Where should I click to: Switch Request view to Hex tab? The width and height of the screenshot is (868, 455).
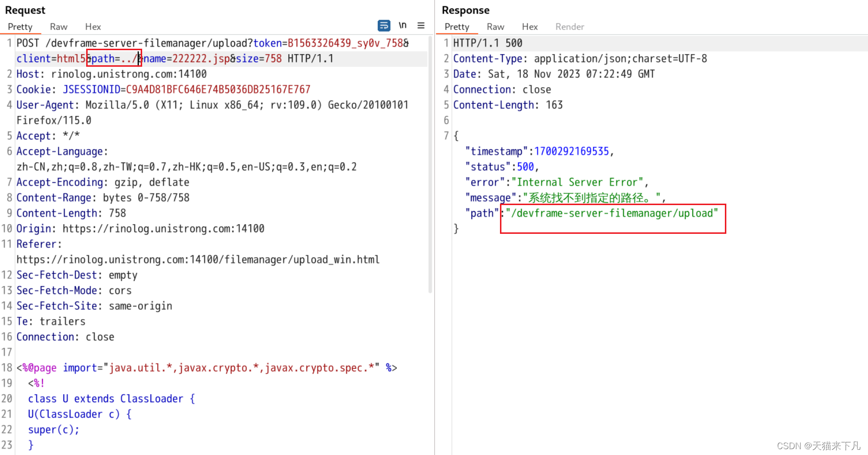(93, 27)
